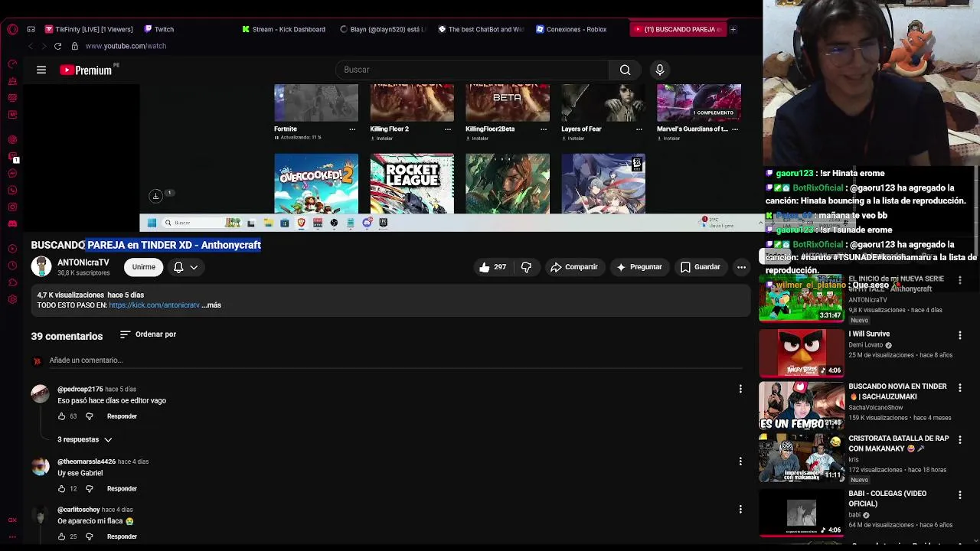
Task: Click the YouTube search magnifier button
Action: point(625,70)
